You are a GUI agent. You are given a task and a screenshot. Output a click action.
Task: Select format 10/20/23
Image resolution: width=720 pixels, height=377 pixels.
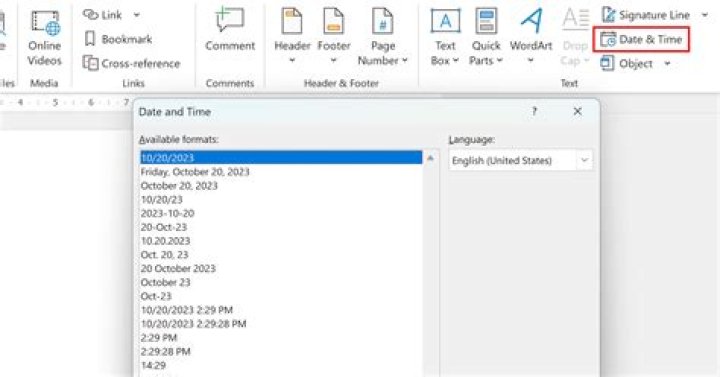(281, 199)
